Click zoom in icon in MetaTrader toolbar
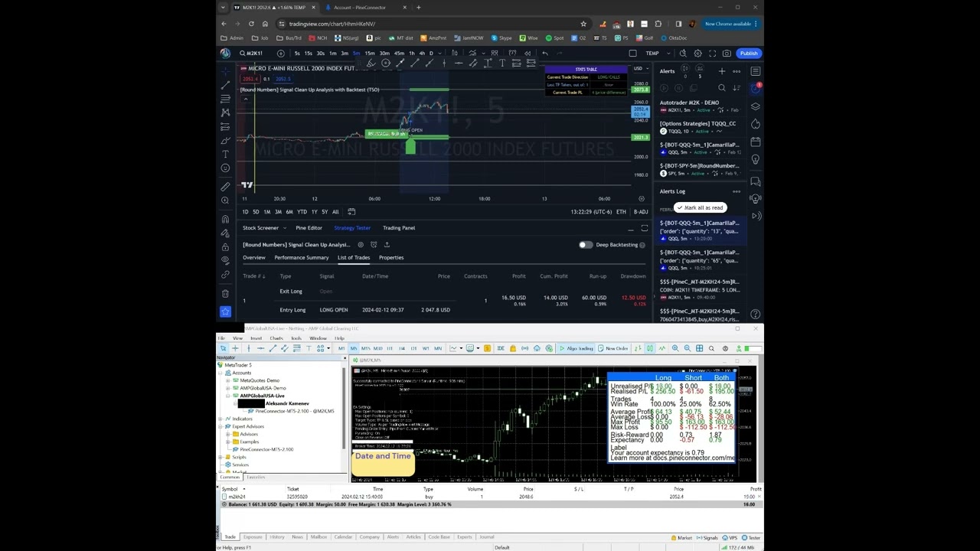 675,349
